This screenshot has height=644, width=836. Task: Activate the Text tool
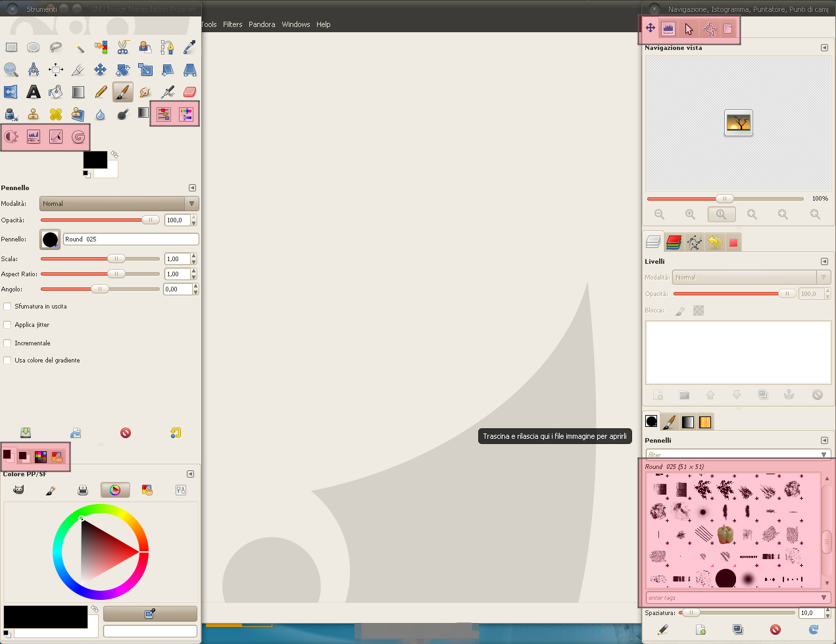pyautogui.click(x=33, y=91)
